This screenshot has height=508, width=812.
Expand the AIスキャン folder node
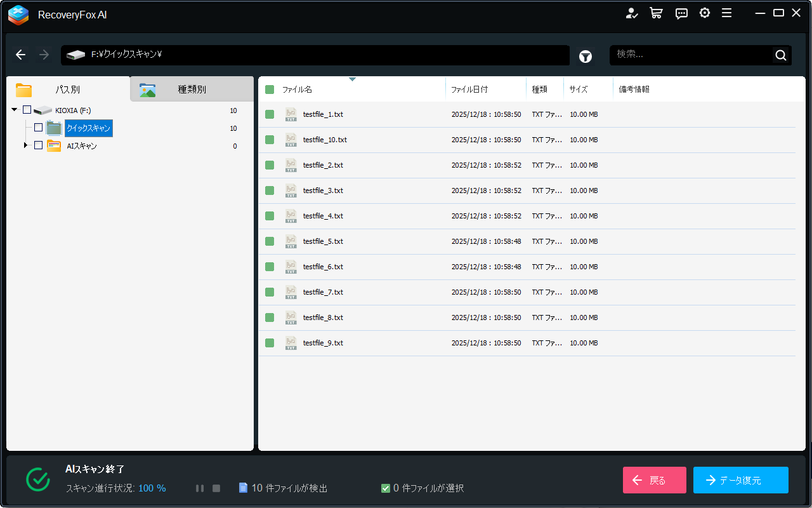26,145
